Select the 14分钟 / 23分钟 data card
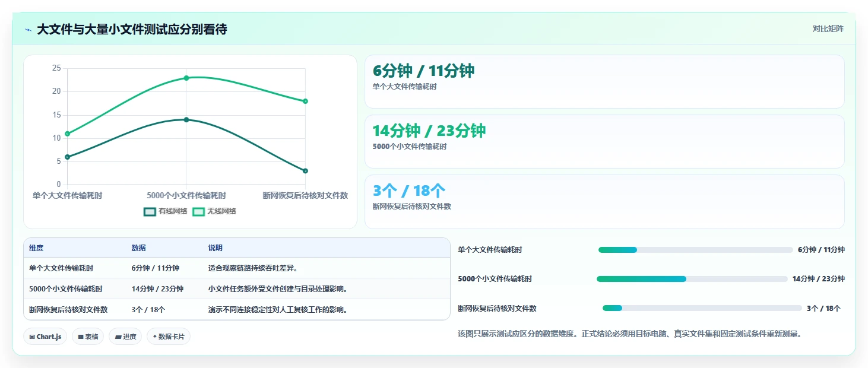The height and width of the screenshot is (368, 868). (x=604, y=141)
